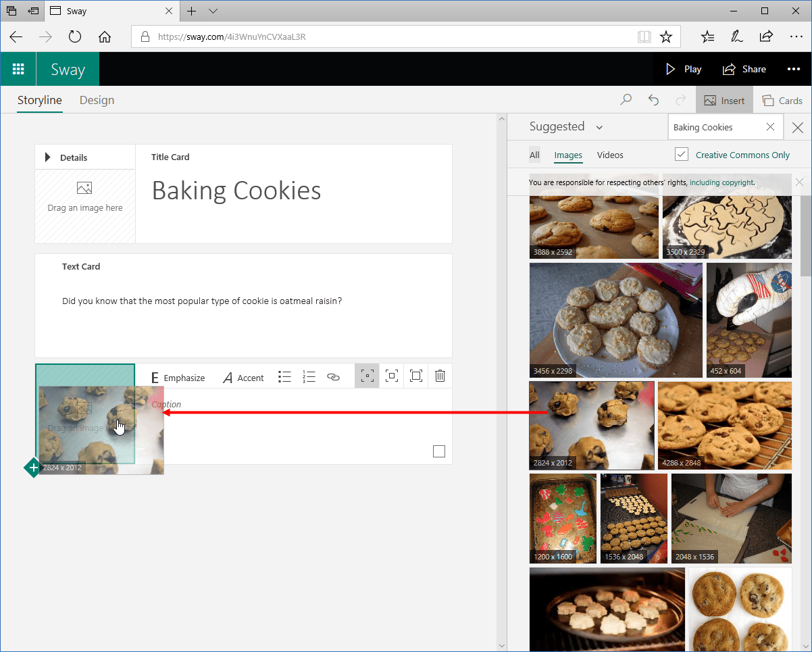The image size is (812, 652).
Task: Click the Baking Cookies title text
Action: tap(236, 191)
